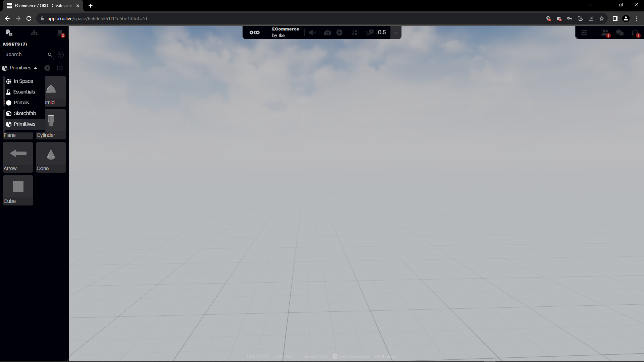Select Sketchfab from category menu
644x362 pixels.
[24, 113]
